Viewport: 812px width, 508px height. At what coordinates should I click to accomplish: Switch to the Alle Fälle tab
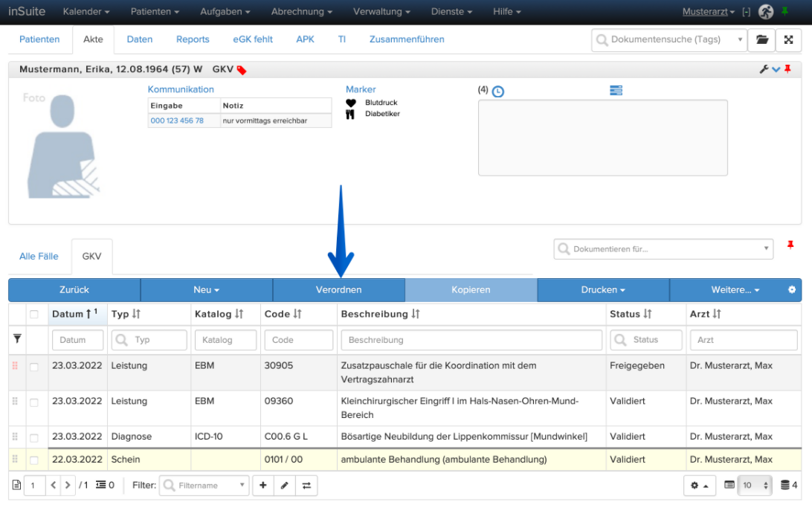[x=39, y=257]
